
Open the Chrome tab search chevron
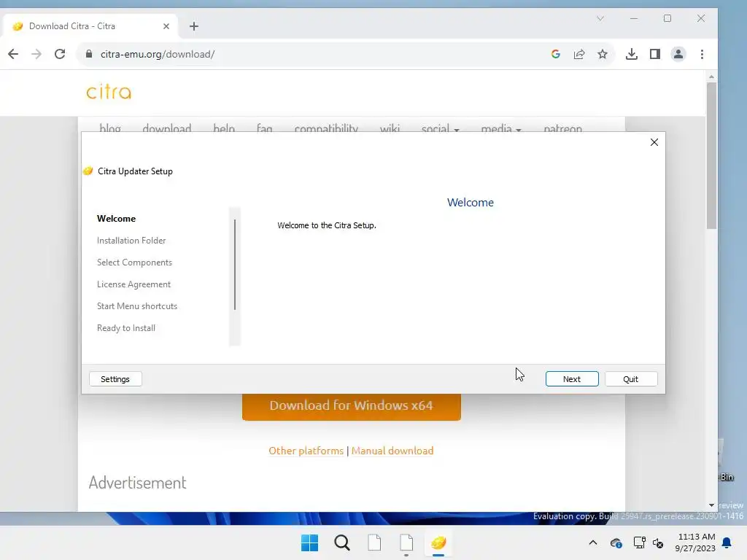point(600,18)
